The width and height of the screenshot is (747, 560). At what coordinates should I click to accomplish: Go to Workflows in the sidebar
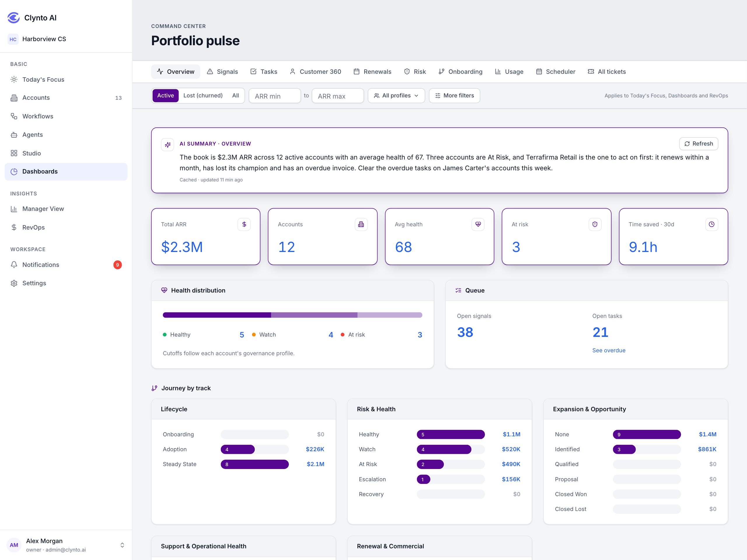tap(66, 116)
